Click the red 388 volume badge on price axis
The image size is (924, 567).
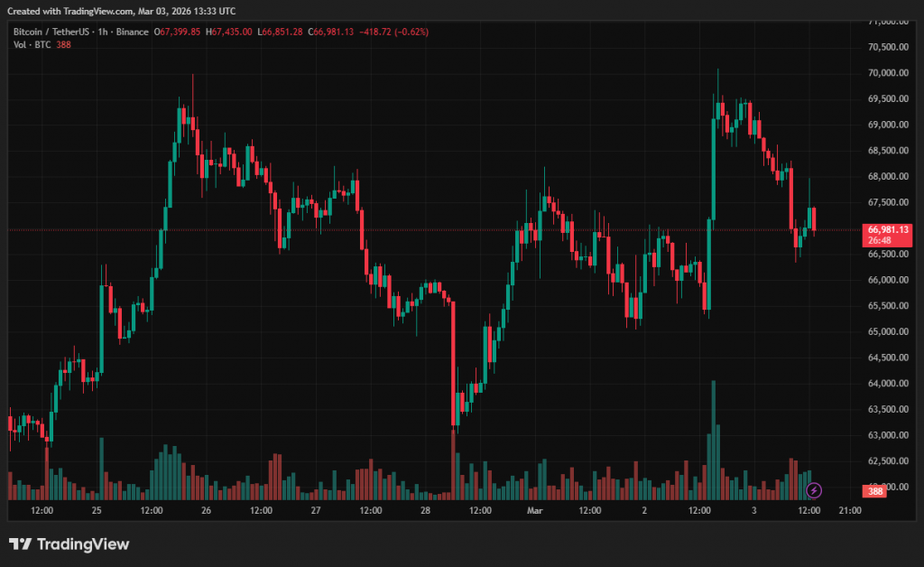tap(873, 492)
